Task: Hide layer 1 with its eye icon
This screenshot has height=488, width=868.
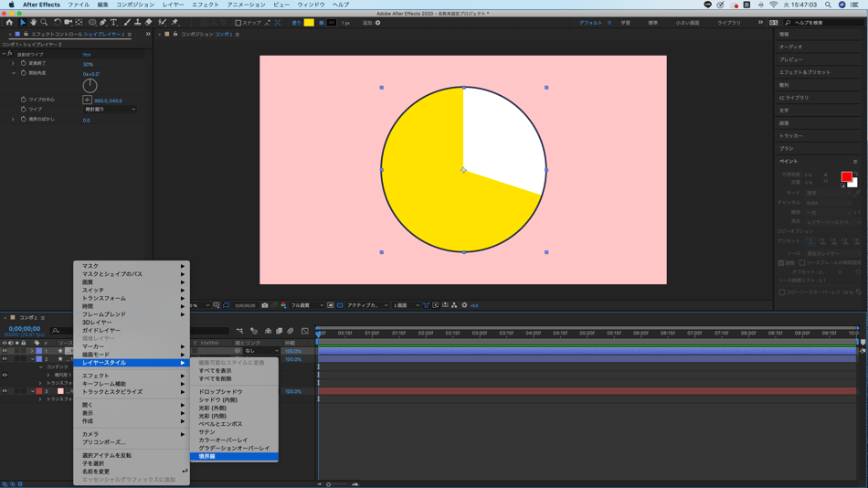Action: [x=5, y=351]
